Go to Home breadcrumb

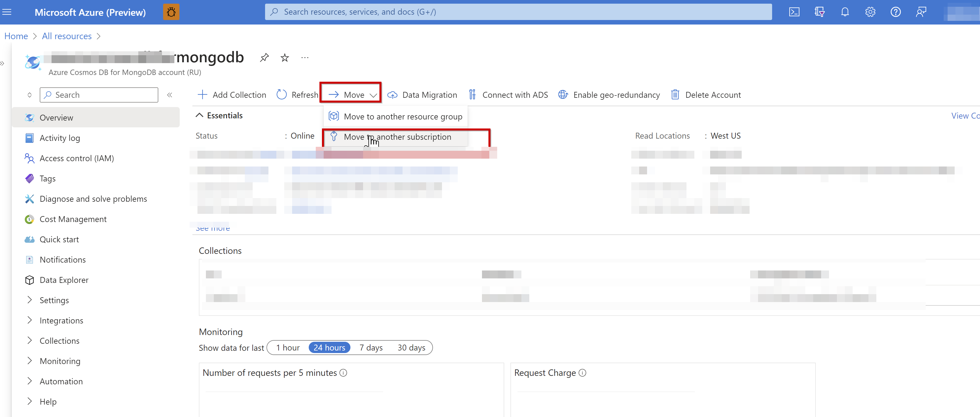click(x=16, y=37)
